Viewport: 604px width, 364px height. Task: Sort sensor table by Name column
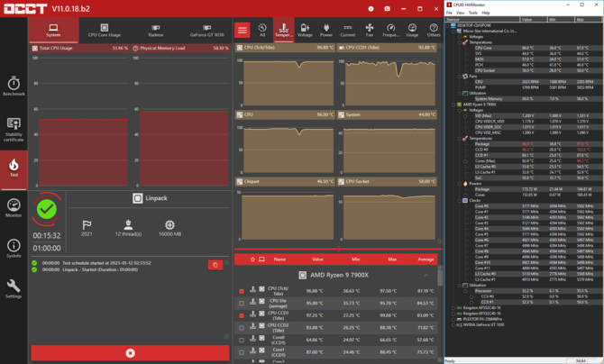pos(279,259)
